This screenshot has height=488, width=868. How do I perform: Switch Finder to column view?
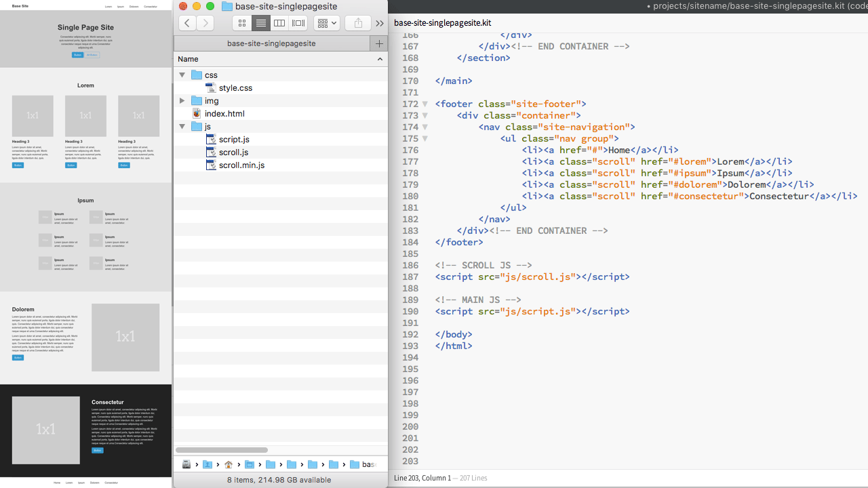click(279, 23)
